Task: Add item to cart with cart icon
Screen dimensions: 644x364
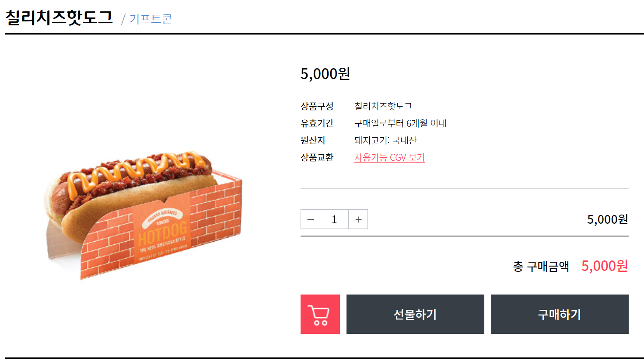Action: [x=320, y=314]
